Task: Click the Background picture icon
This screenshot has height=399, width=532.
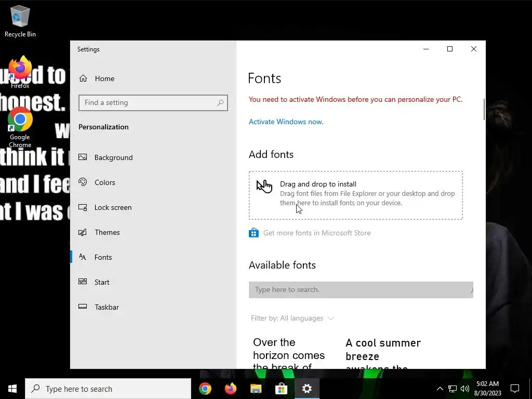Action: pos(83,157)
